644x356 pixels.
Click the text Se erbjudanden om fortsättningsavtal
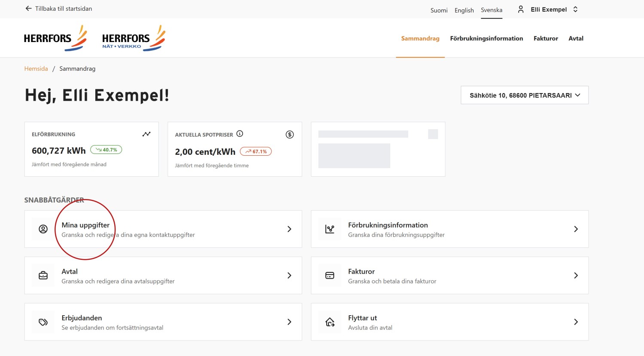click(112, 328)
